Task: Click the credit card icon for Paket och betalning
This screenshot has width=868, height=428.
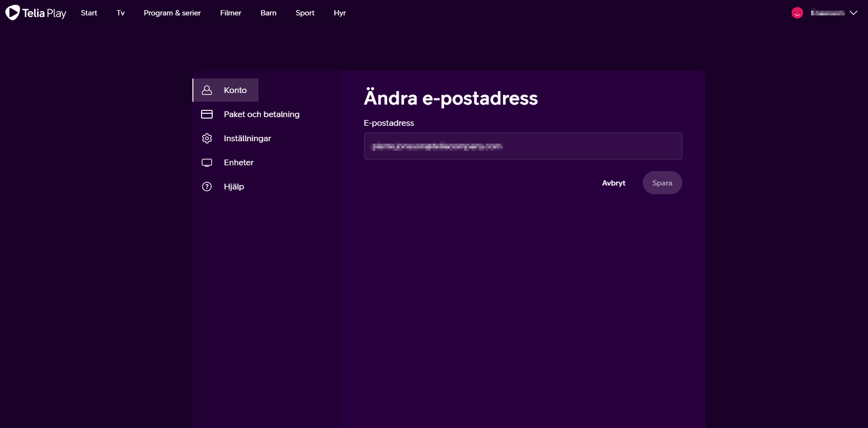Action: click(x=207, y=114)
